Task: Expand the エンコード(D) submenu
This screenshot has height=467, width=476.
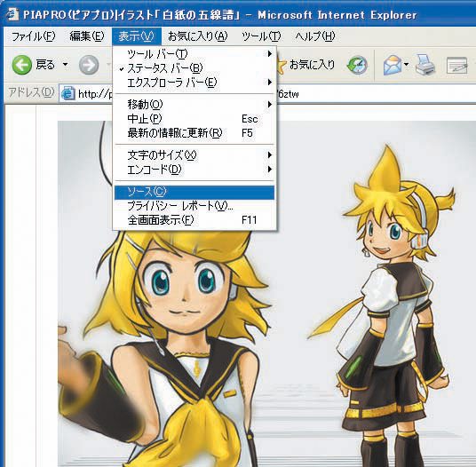Action: click(194, 170)
